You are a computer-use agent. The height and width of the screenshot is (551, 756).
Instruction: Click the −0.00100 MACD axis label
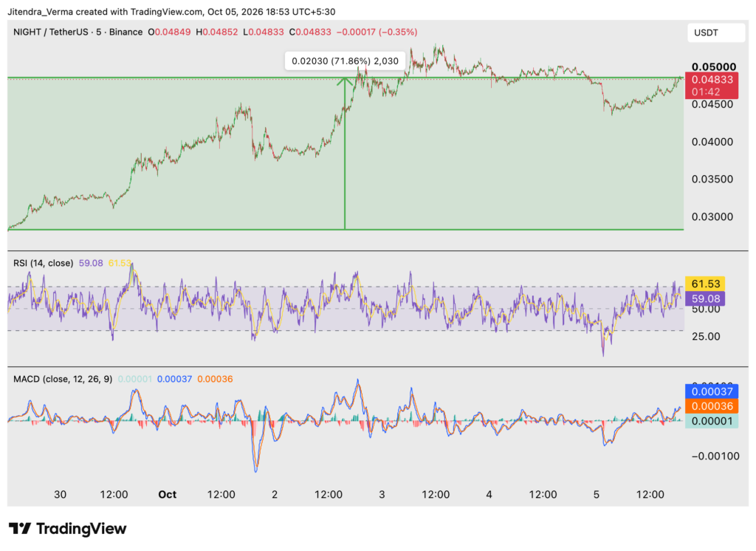715,456
